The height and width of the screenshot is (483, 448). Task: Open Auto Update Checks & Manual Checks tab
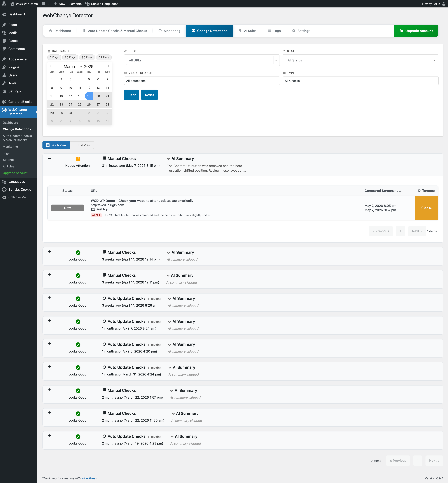coord(115,31)
